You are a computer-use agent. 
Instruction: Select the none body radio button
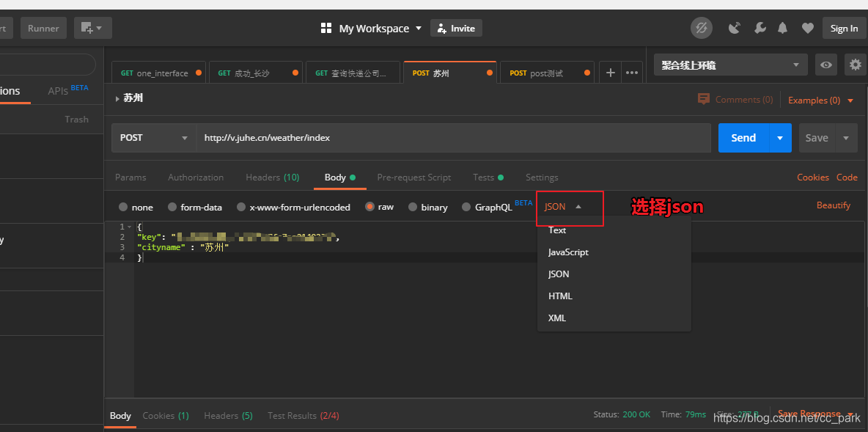coord(123,207)
